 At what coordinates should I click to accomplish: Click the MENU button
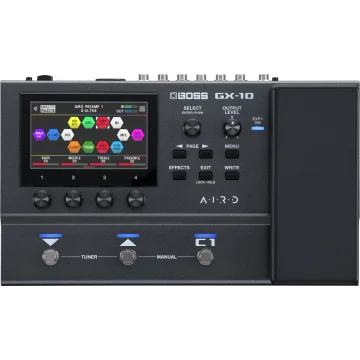coord(232,154)
